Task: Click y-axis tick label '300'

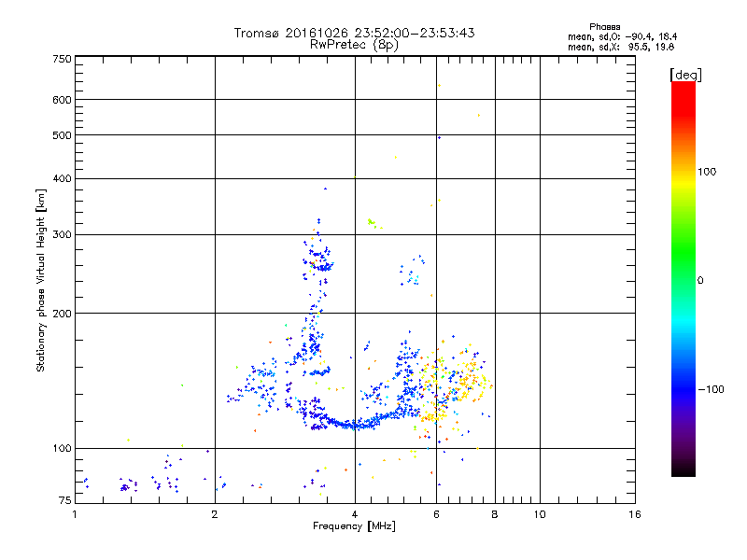Action: 63,235
